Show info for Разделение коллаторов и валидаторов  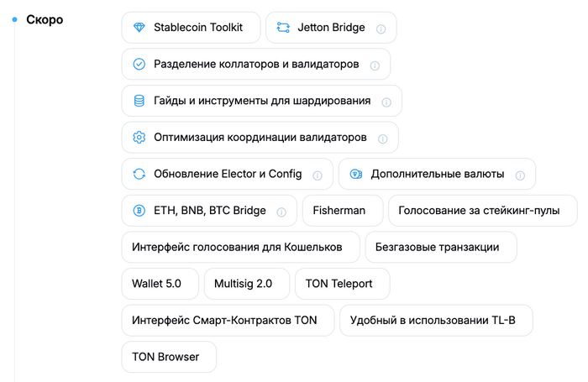[375, 65]
